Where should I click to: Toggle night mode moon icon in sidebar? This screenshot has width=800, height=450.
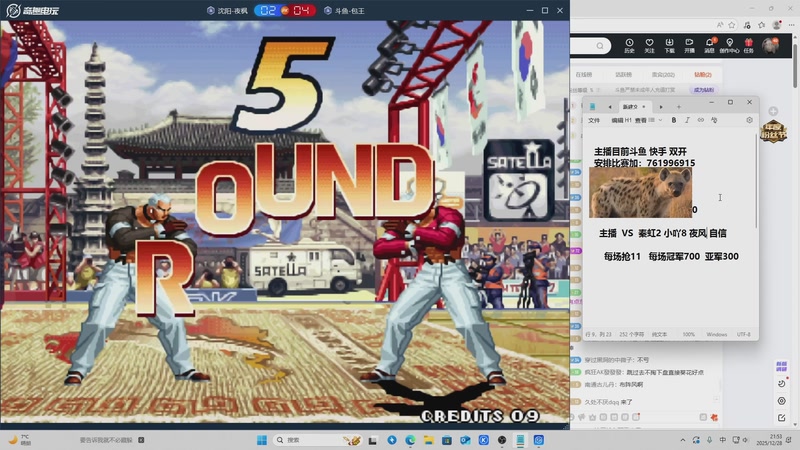pyautogui.click(x=782, y=384)
